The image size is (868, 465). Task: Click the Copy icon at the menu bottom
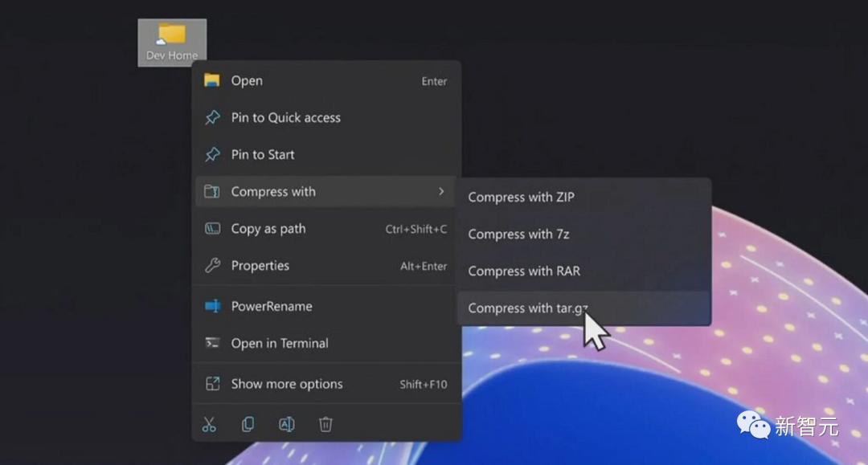pyautogui.click(x=248, y=424)
